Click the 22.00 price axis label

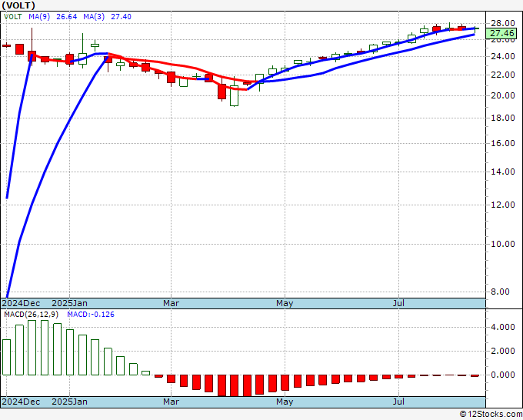(x=503, y=75)
